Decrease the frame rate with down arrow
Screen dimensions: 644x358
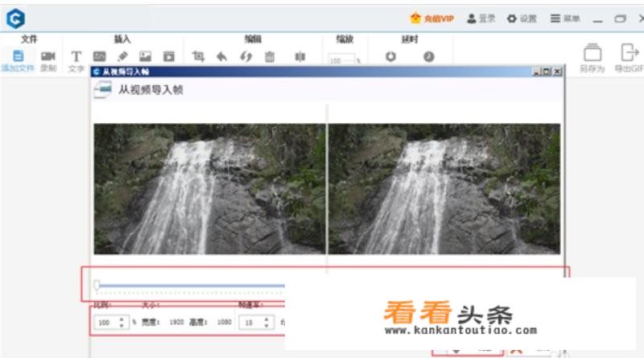click(266, 326)
